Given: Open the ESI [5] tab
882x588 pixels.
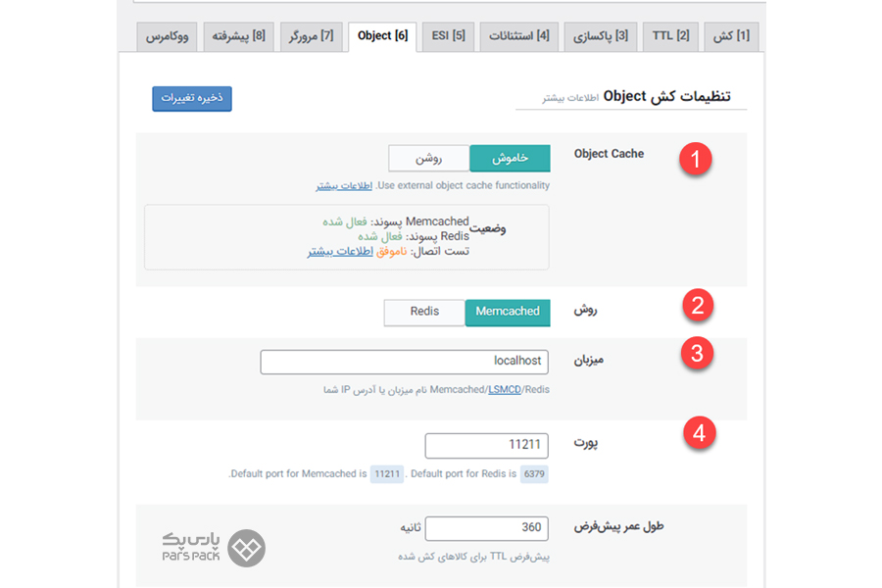Looking at the screenshot, I should 448,36.
